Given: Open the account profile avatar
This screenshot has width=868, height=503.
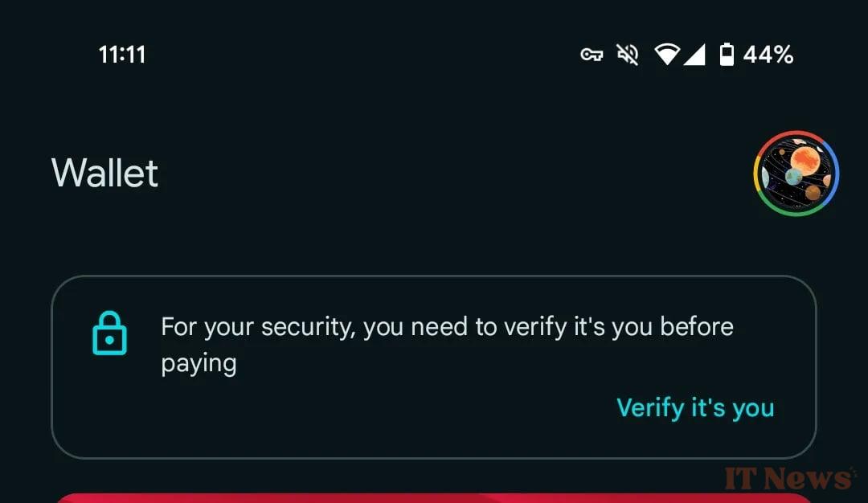Looking at the screenshot, I should click(x=796, y=174).
